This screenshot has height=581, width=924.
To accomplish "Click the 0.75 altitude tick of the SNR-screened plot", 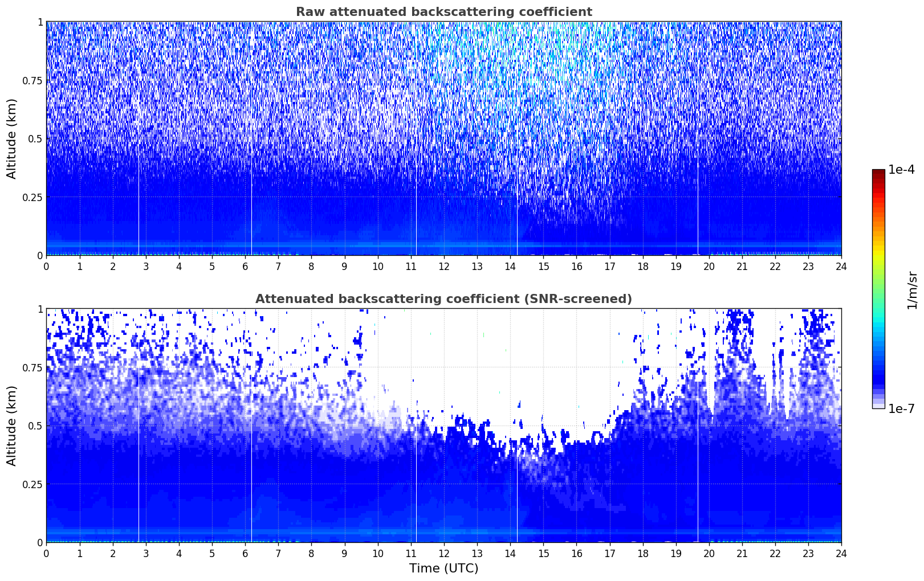I will tap(32, 368).
